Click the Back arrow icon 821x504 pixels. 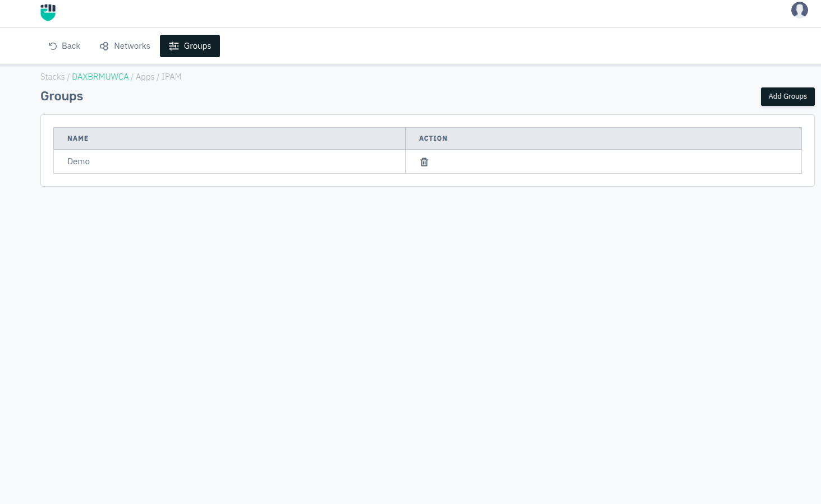[x=53, y=46]
